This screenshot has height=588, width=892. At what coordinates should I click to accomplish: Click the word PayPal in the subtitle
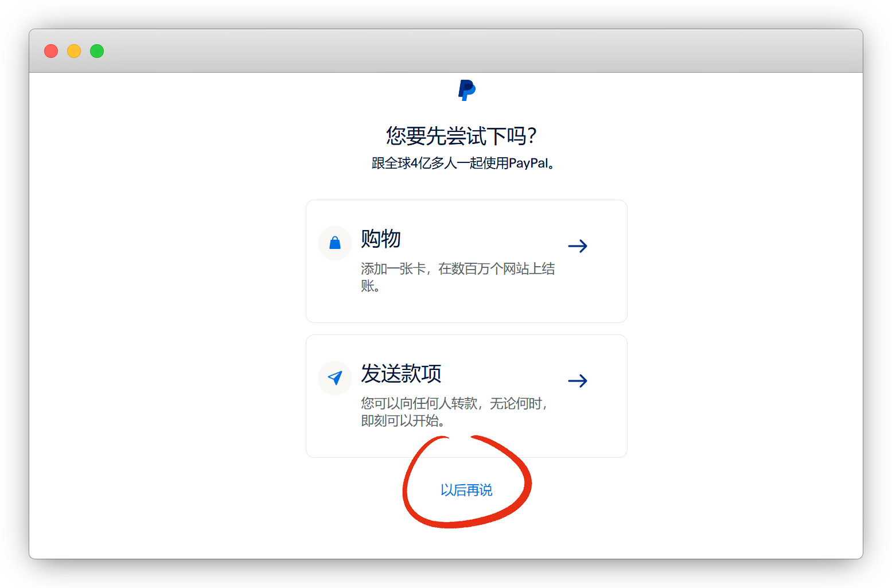coord(528,163)
